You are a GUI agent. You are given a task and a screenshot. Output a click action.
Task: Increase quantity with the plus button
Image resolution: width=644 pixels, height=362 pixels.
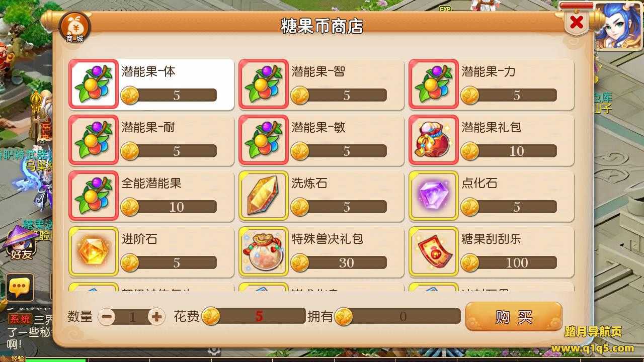pyautogui.click(x=157, y=316)
